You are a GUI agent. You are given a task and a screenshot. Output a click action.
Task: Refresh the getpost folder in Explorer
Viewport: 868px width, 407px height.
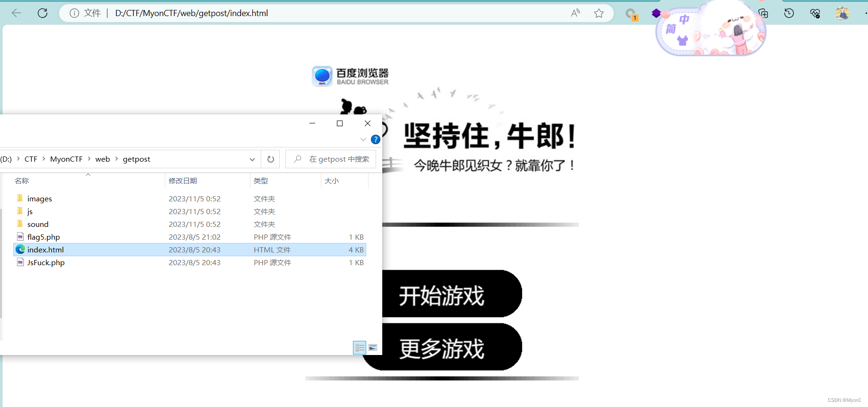pyautogui.click(x=271, y=159)
